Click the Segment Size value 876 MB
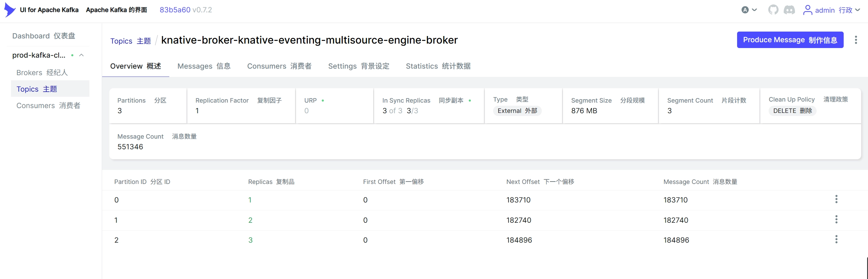Viewport: 868px width, 279px height. tap(584, 111)
